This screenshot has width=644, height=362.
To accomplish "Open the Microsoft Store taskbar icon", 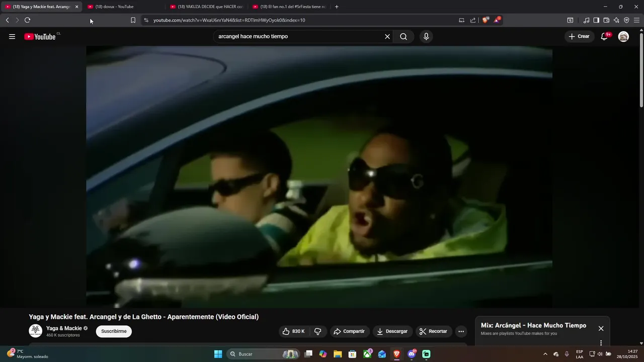I will click(352, 354).
